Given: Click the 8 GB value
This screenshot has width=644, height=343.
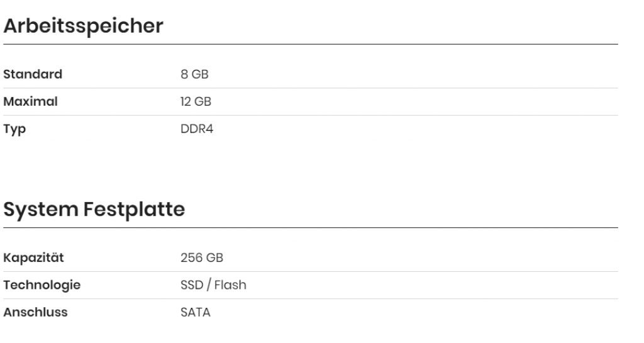Looking at the screenshot, I should tap(194, 74).
